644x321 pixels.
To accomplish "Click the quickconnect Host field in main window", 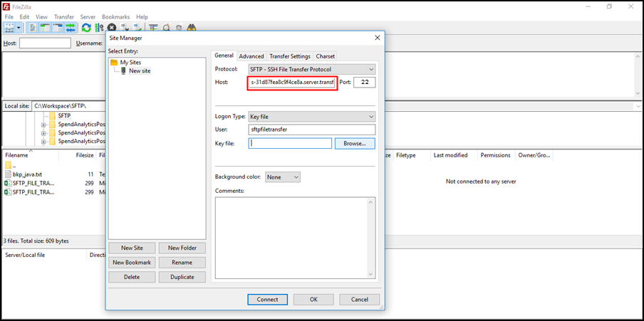I will point(45,43).
